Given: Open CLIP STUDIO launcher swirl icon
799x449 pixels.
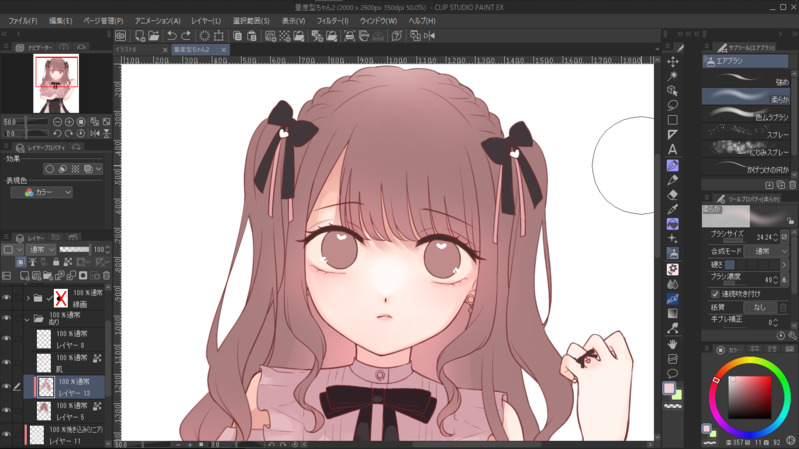Looking at the screenshot, I should [121, 36].
